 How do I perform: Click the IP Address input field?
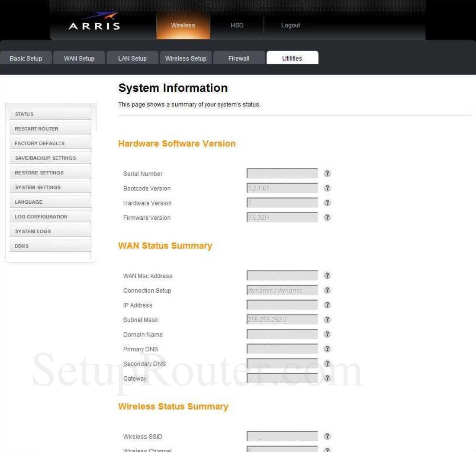click(x=281, y=305)
